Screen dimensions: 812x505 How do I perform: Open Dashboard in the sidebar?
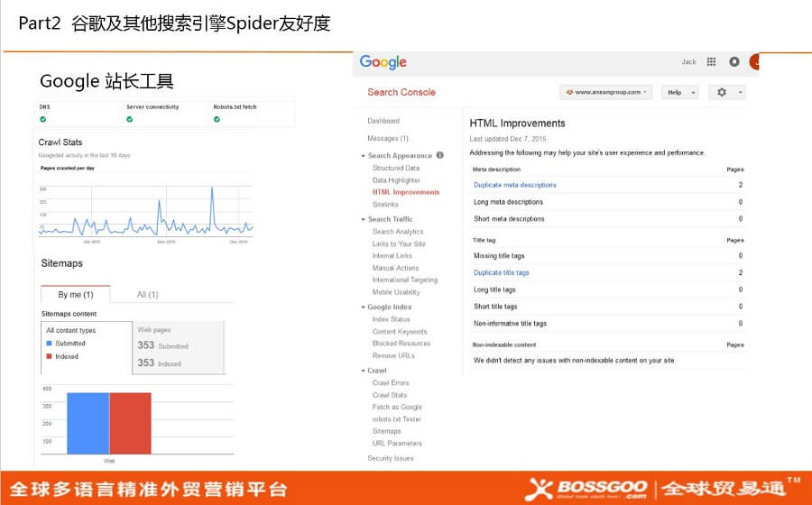point(383,121)
